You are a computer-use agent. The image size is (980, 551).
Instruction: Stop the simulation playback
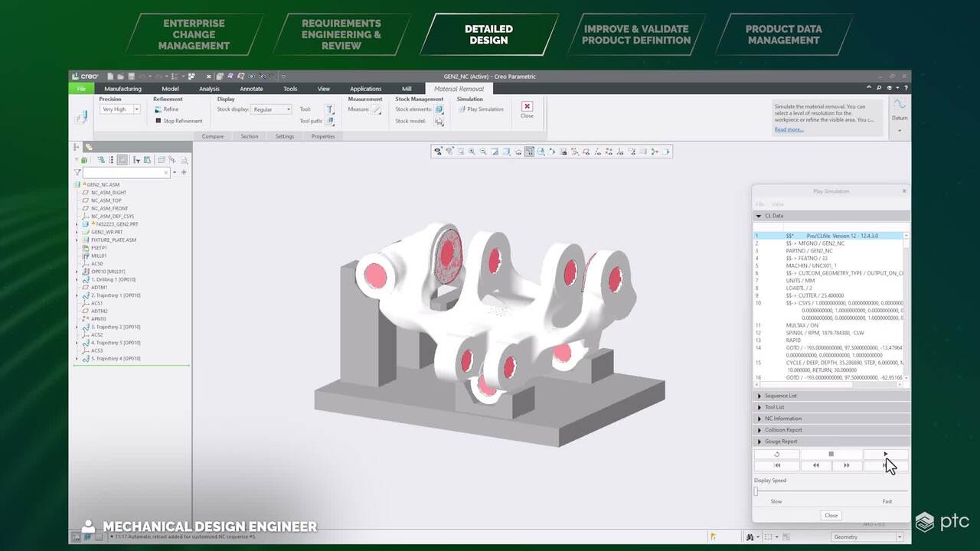(831, 455)
